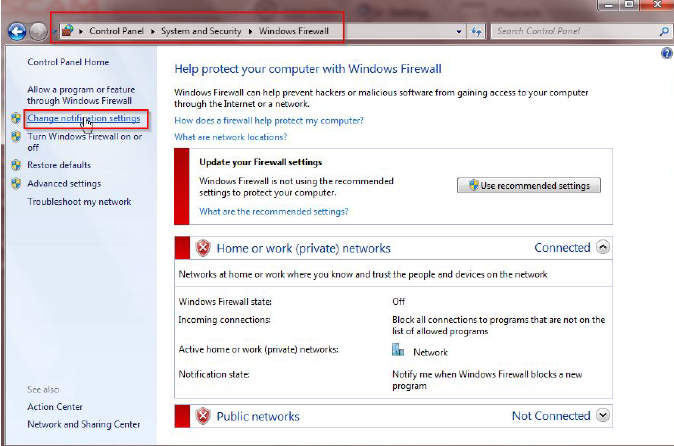This screenshot has height=446, width=674.
Task: Click the refresh button beside address bar
Action: point(476,31)
